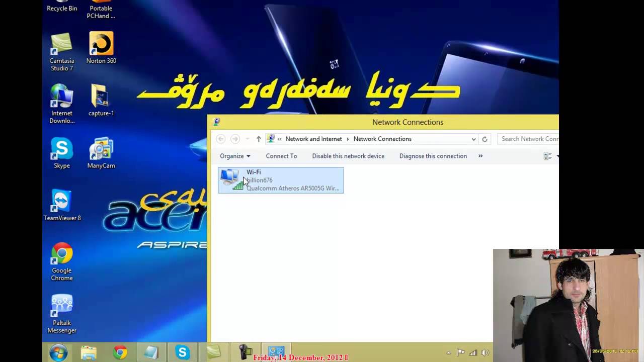Show hidden system tray icons
The image size is (644, 362).
(448, 353)
